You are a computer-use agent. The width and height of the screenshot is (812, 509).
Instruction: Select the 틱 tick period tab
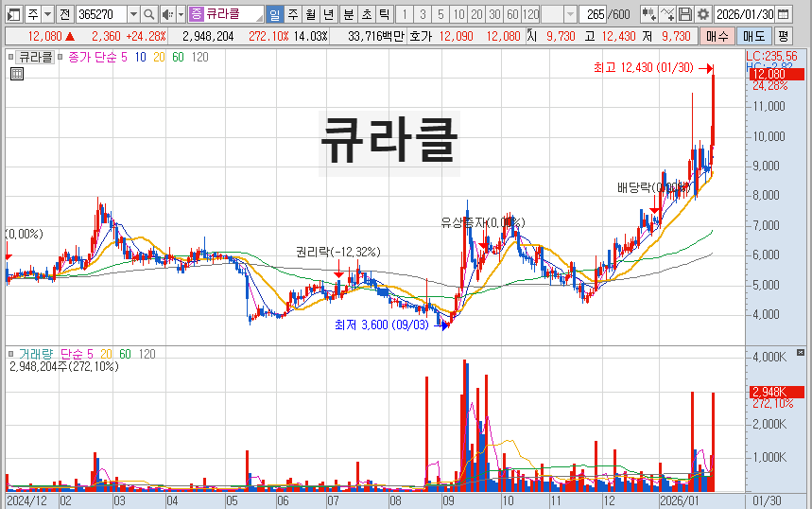pos(384,14)
